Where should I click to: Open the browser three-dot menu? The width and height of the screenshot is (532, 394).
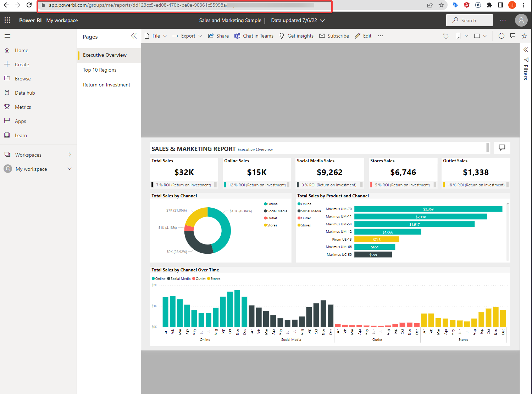coord(523,5)
